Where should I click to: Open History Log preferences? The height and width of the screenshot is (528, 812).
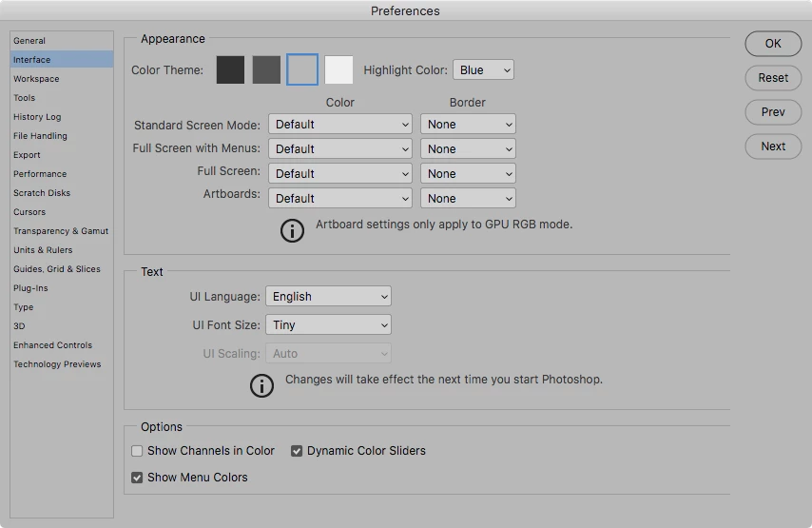click(x=62, y=117)
